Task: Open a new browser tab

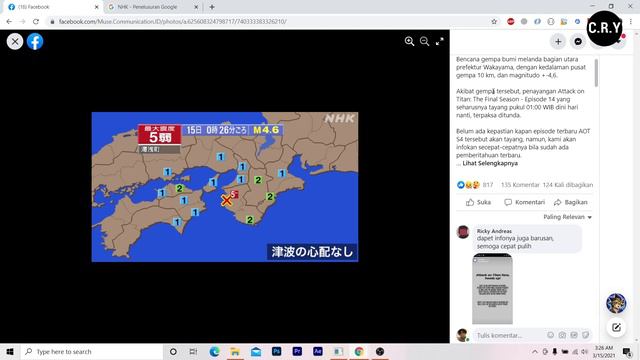Action: pos(212,7)
